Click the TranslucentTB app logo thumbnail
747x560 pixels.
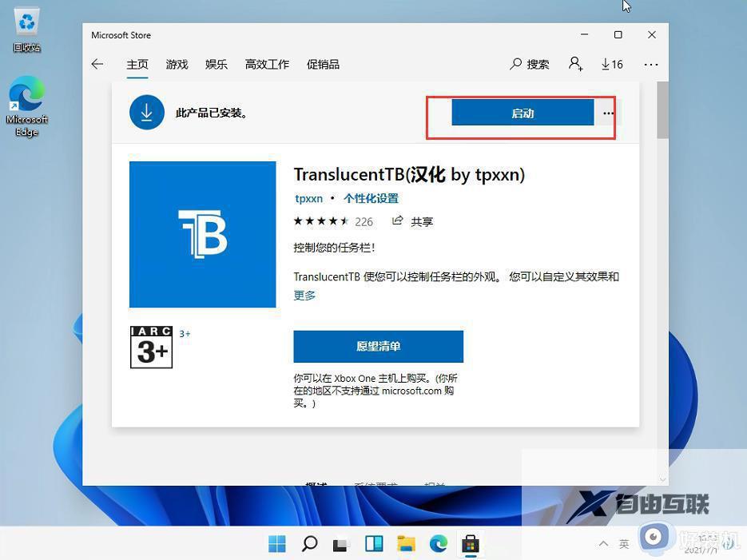pos(202,234)
